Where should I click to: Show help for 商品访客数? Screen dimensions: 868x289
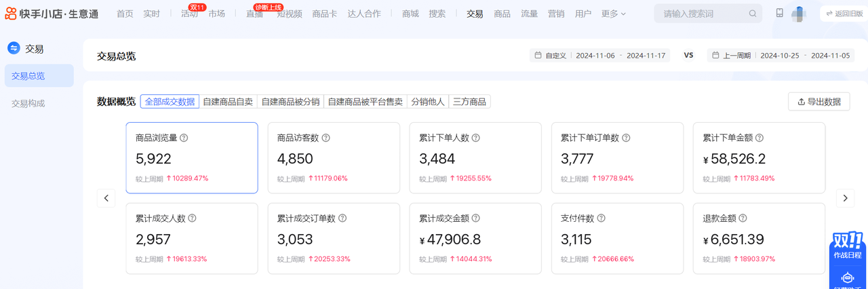point(325,138)
